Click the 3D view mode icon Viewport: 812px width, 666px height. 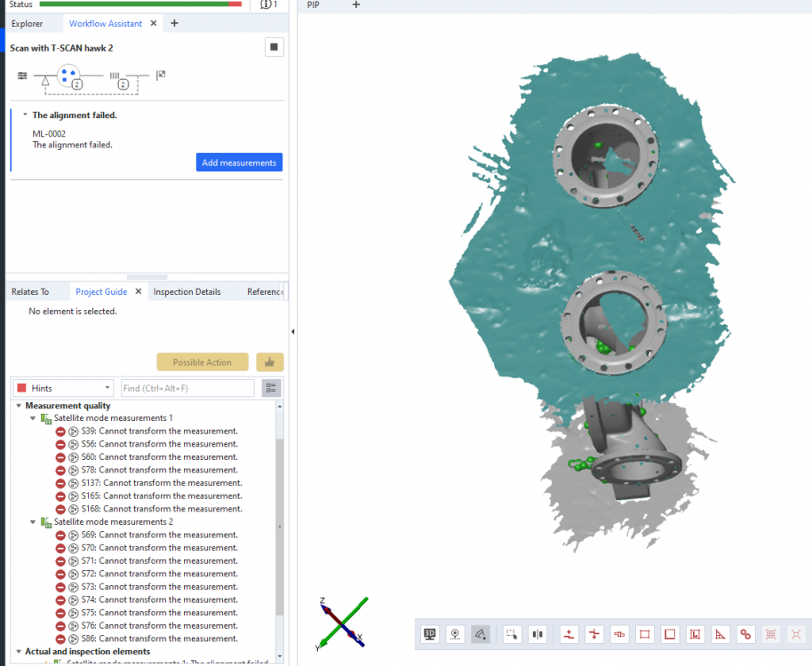tap(430, 634)
